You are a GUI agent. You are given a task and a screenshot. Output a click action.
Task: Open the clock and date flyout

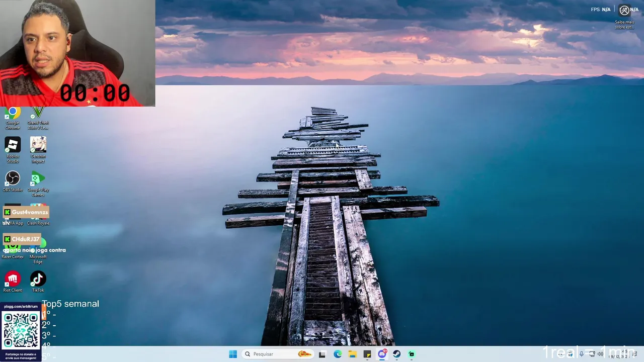619,354
